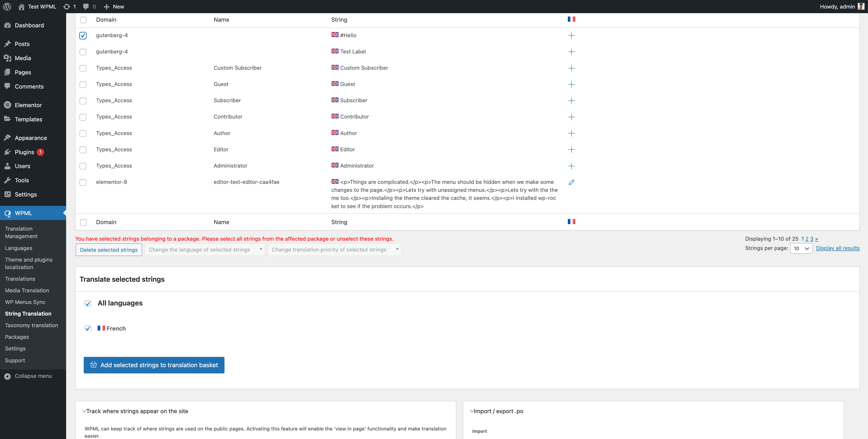Open Change the language of selected strings dropdown
Viewport: 868px width, 439px height.
(205, 250)
